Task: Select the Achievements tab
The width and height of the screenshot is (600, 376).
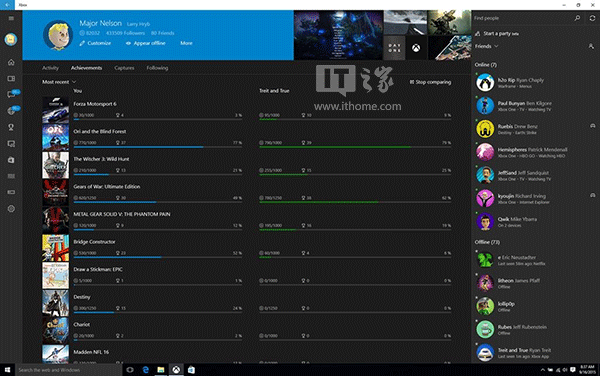Action: tap(86, 68)
